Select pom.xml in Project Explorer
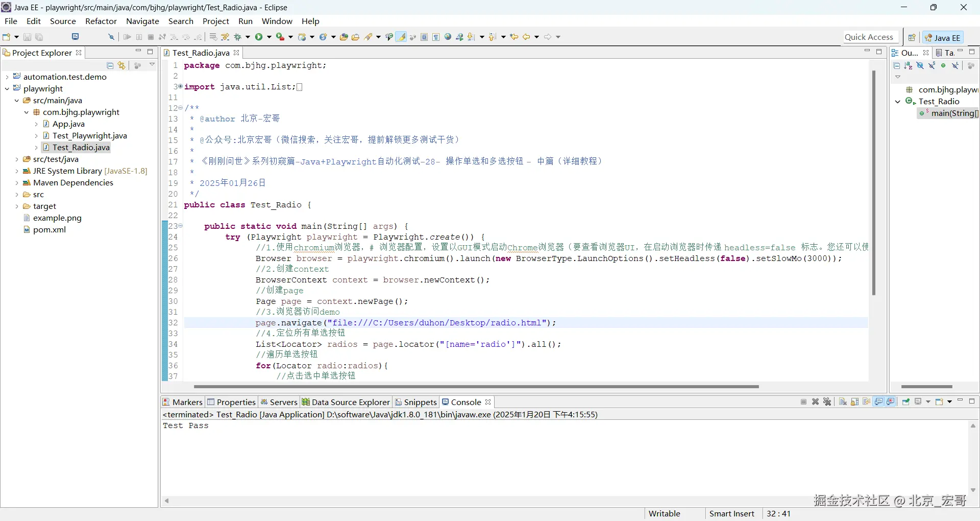Image resolution: width=980 pixels, height=521 pixels. (50, 230)
